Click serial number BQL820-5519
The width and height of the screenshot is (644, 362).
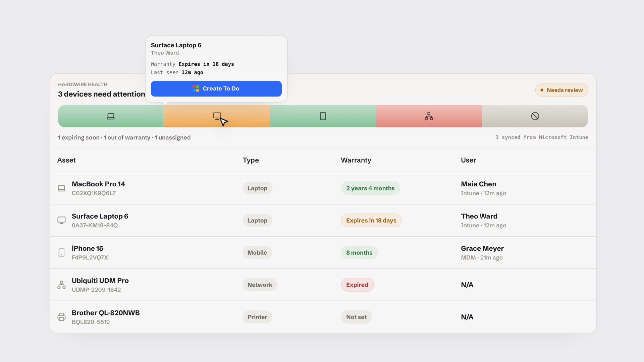point(91,322)
